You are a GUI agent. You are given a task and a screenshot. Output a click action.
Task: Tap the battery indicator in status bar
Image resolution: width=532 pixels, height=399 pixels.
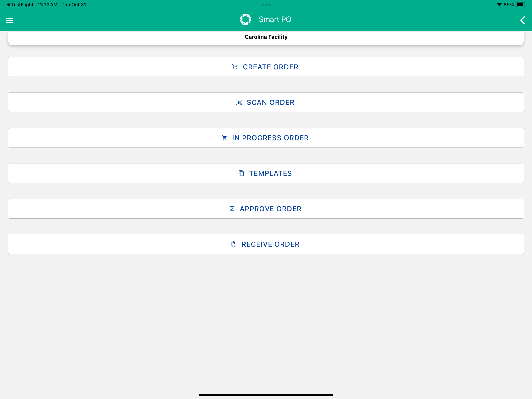[521, 4]
